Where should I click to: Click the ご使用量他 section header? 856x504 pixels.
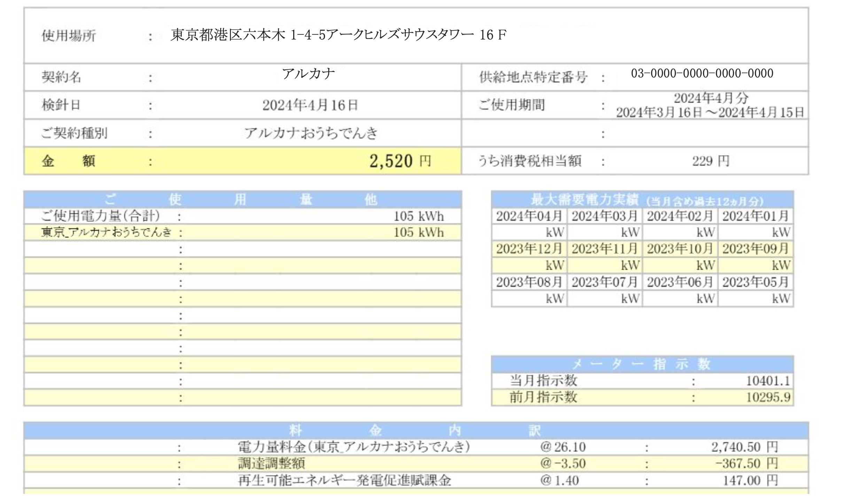pyautogui.click(x=242, y=200)
